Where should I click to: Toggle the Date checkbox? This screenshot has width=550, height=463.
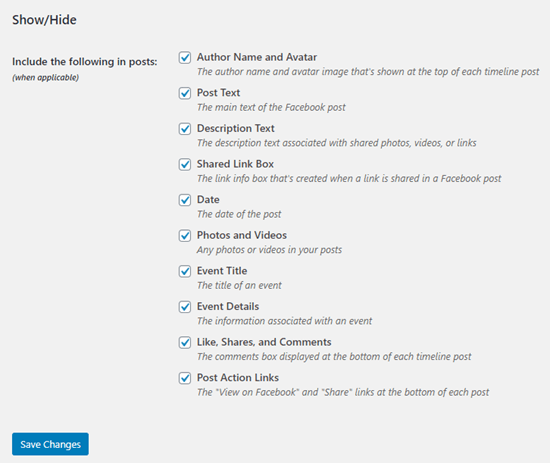tap(185, 200)
